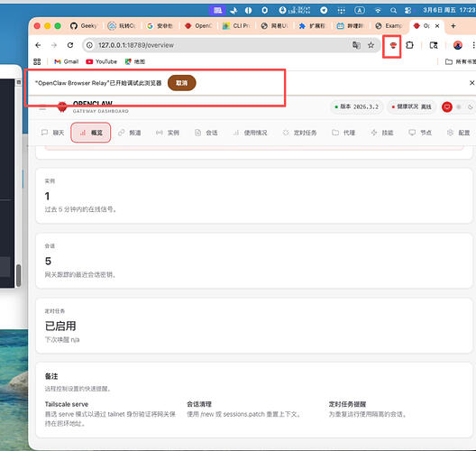This screenshot has width=476, height=451.
Task: Open the Chrome extensions puzzle icon
Action: tap(409, 45)
